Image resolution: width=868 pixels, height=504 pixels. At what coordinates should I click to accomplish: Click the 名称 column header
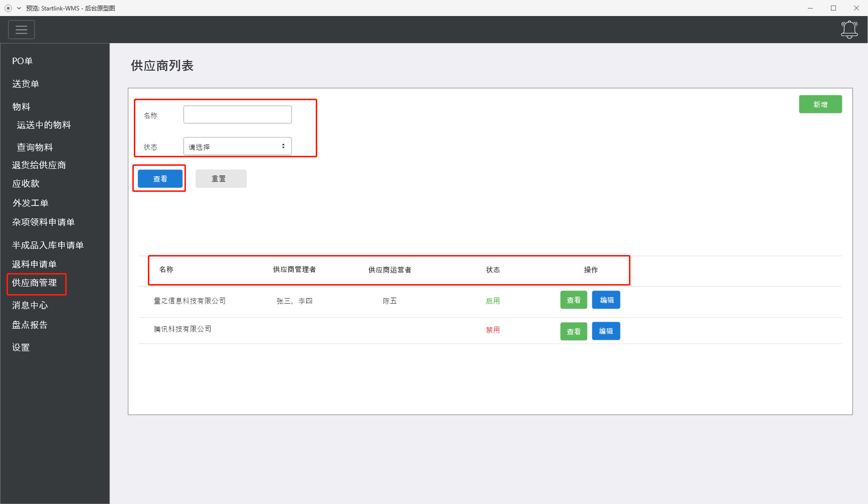(166, 270)
